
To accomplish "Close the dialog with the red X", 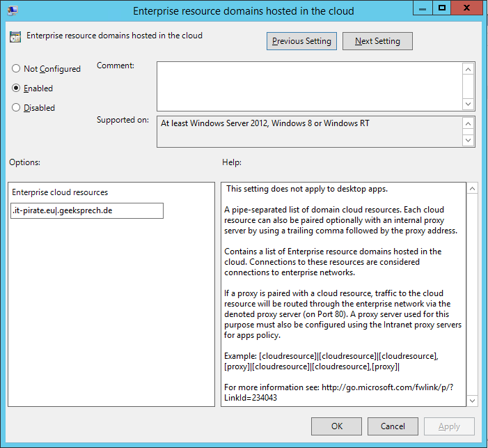I will [466, 8].
